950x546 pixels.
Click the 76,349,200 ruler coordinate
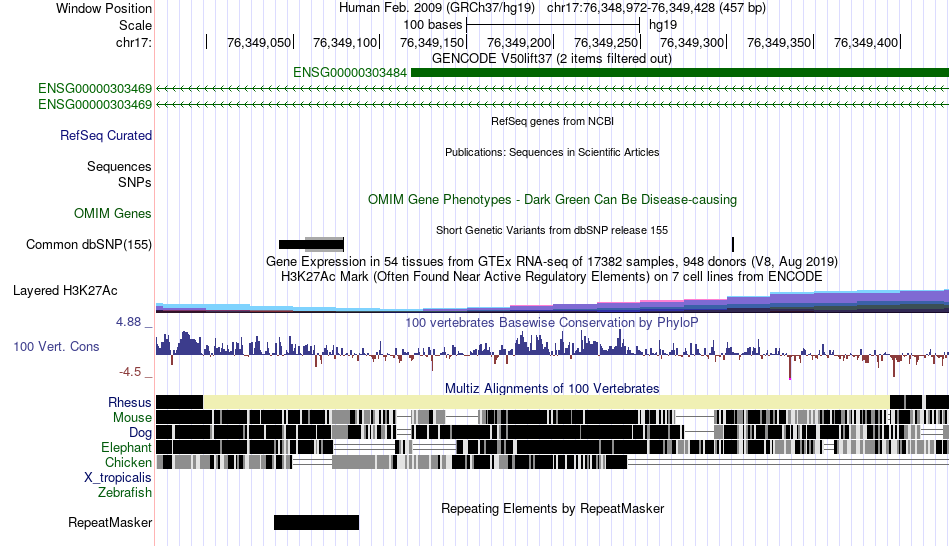(x=519, y=42)
